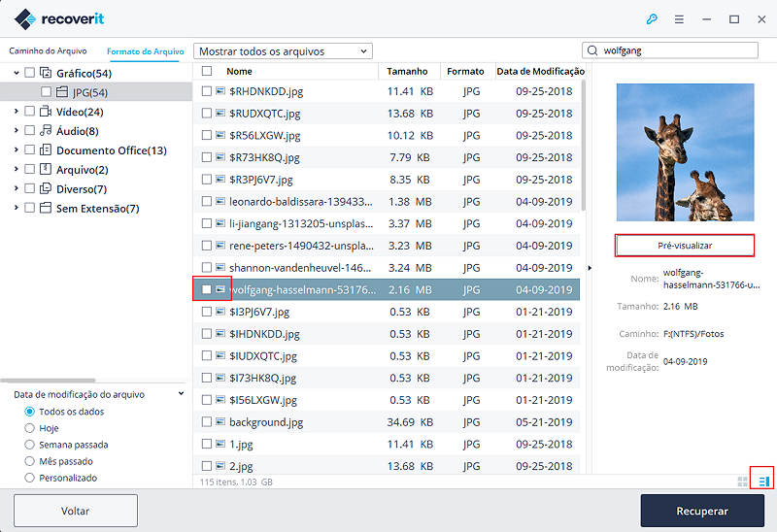Screen dimensions: 777x532
Task: Expand the Sem Extensão tree node
Action: (x=17, y=208)
